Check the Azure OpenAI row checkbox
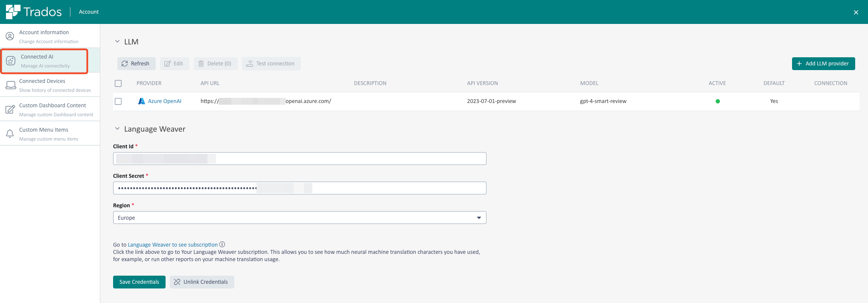868x303 pixels. coord(118,101)
